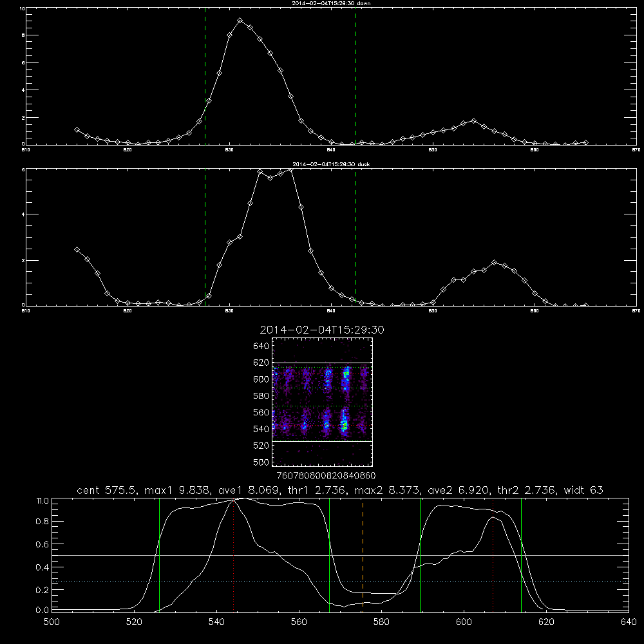The height and width of the screenshot is (644, 644).
Task: Click spectrogram y-axis label '640'
Action: (x=261, y=346)
